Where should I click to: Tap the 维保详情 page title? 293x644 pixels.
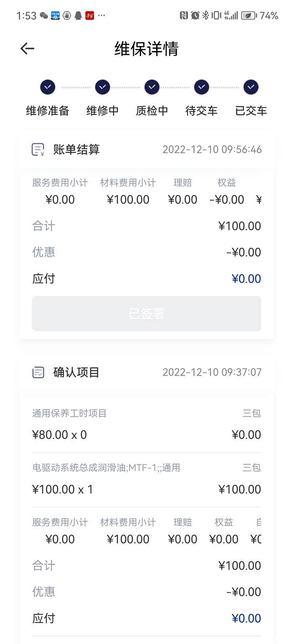coord(146,49)
